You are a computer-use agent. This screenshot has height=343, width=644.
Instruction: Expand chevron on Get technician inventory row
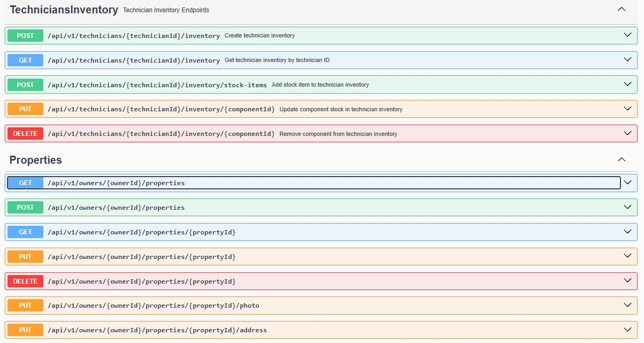(628, 60)
